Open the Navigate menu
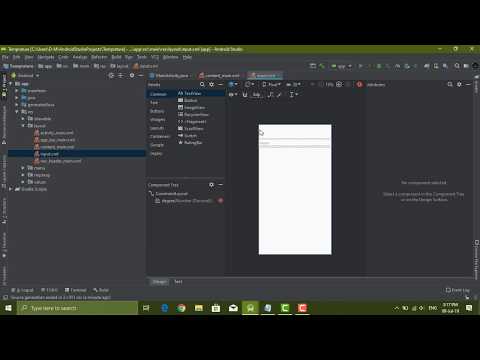The width and height of the screenshot is (480, 360). [x=46, y=57]
